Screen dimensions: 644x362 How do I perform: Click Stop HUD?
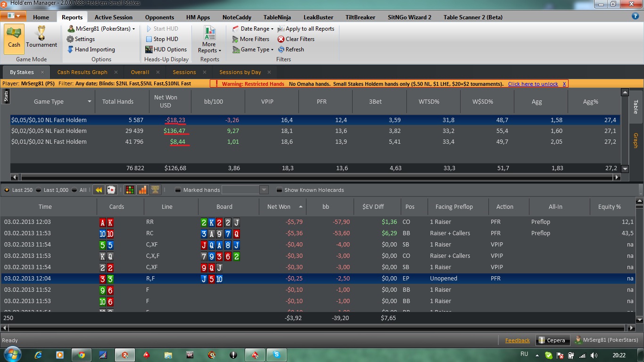point(162,39)
